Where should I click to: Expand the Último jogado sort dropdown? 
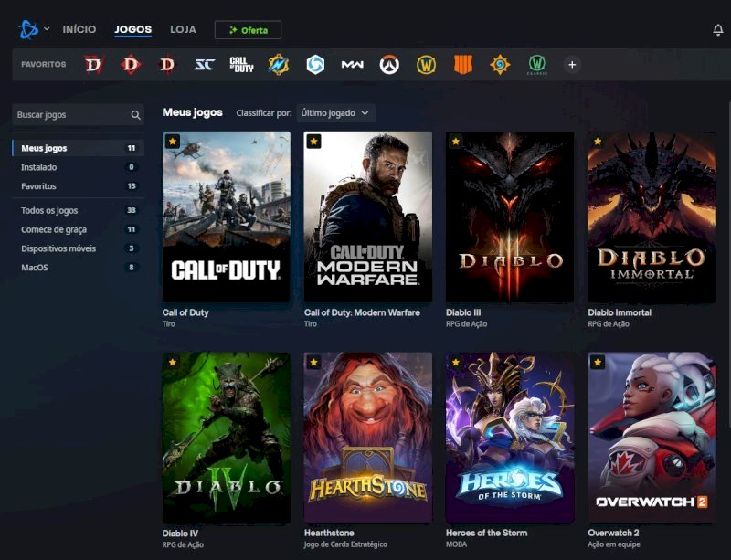[335, 112]
